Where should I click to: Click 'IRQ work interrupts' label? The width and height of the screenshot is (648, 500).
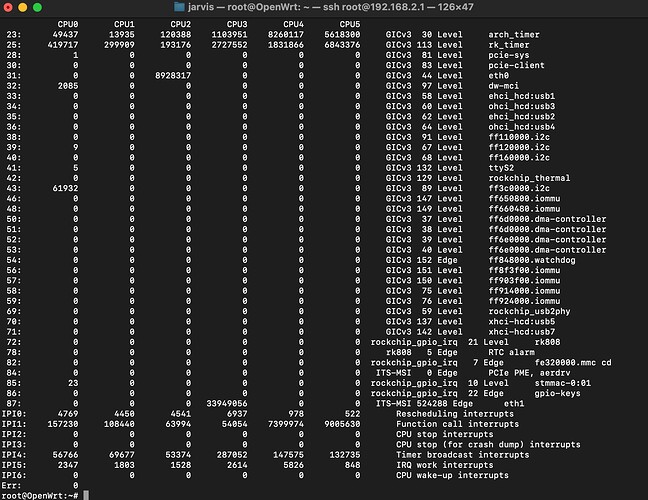tap(444, 465)
